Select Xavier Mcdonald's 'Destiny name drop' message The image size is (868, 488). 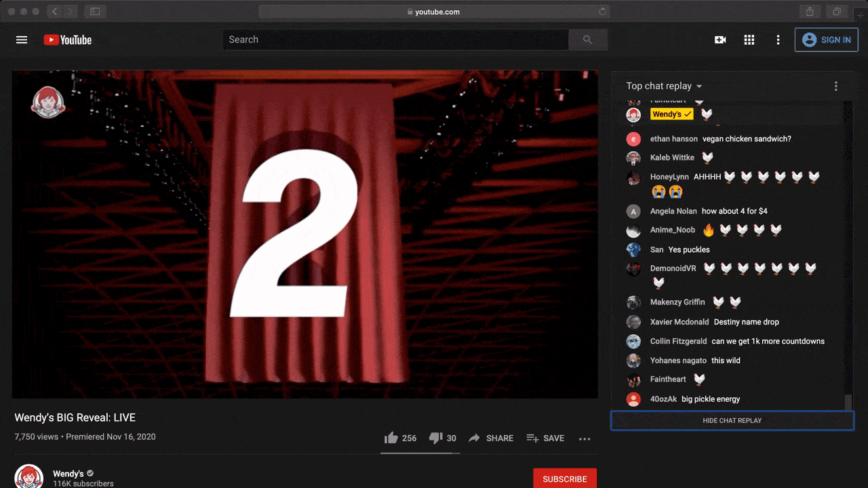point(747,322)
